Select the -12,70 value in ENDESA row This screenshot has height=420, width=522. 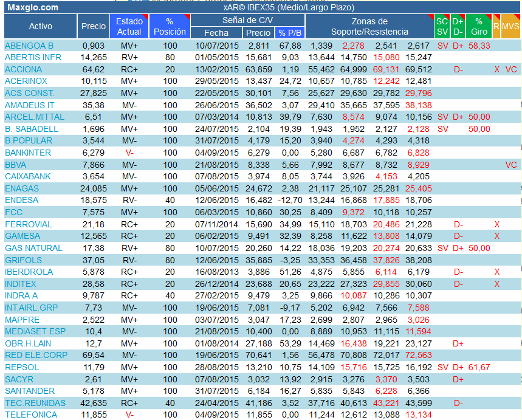pyautogui.click(x=290, y=200)
